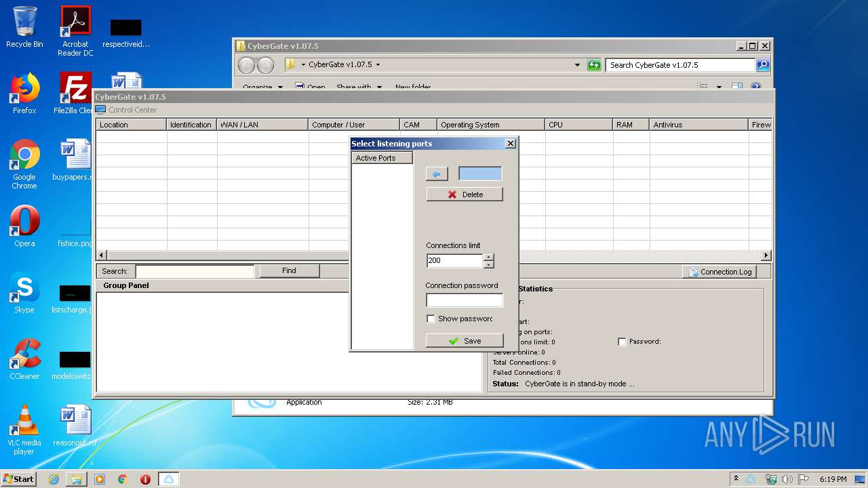
Task: Switch to CyberGate taskbar button
Action: [169, 479]
